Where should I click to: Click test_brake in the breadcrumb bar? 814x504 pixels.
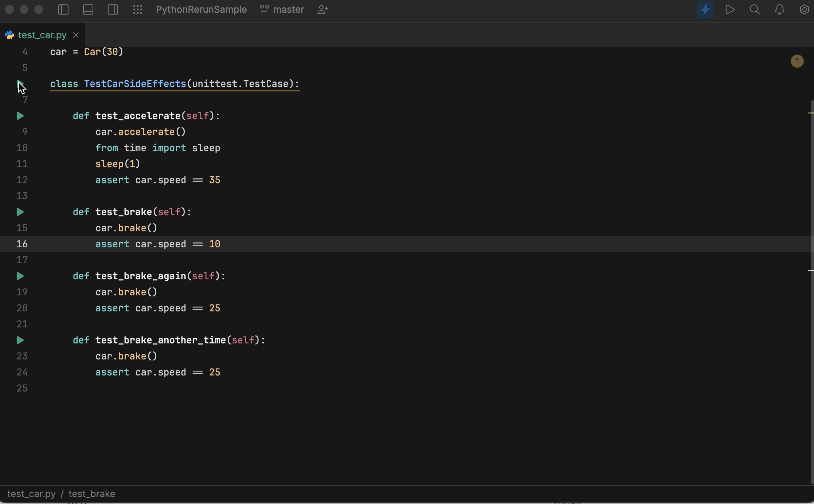point(92,494)
